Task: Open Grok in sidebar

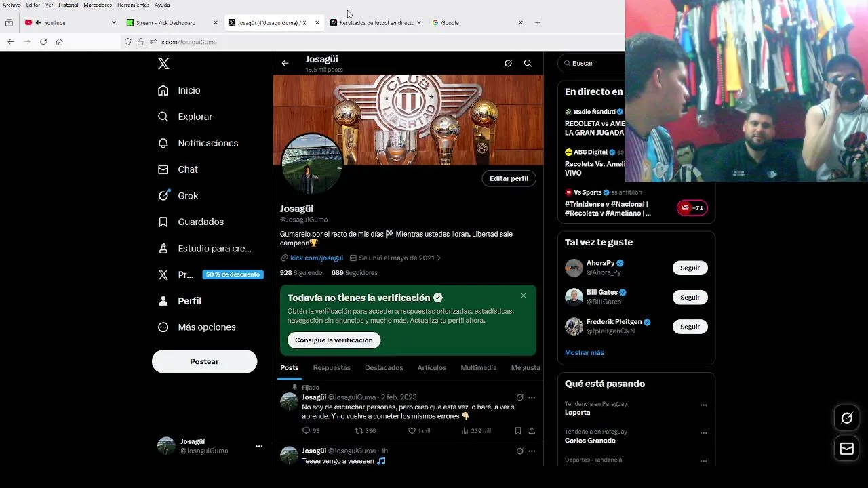Action: tap(178, 196)
